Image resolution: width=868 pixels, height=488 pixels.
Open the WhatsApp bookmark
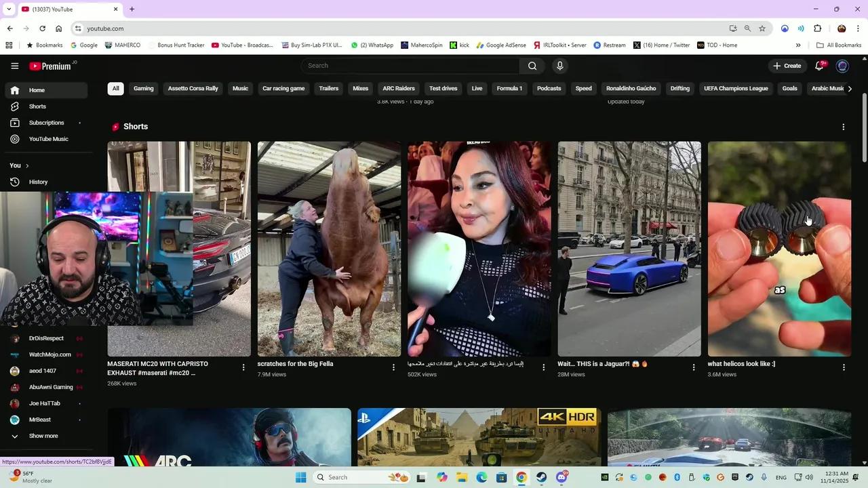[372, 45]
